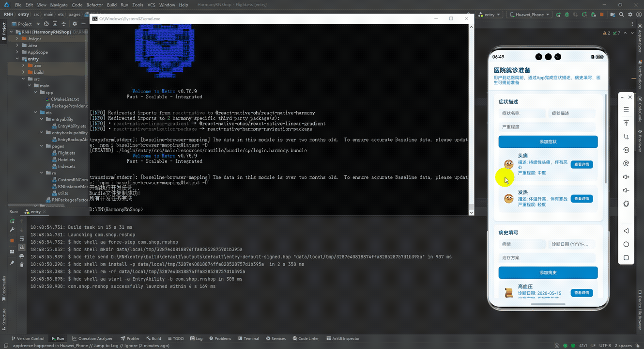Click 添加病史 button in phone app

tap(548, 272)
